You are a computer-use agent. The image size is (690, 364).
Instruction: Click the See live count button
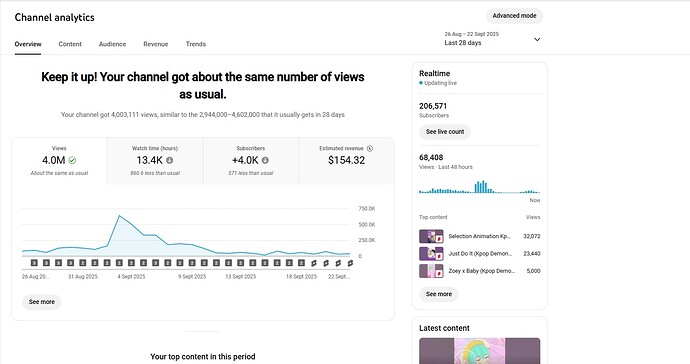click(445, 132)
